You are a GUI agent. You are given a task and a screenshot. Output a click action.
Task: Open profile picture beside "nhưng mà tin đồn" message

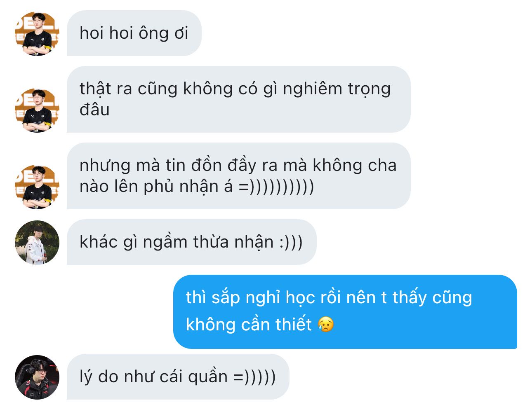(x=37, y=187)
